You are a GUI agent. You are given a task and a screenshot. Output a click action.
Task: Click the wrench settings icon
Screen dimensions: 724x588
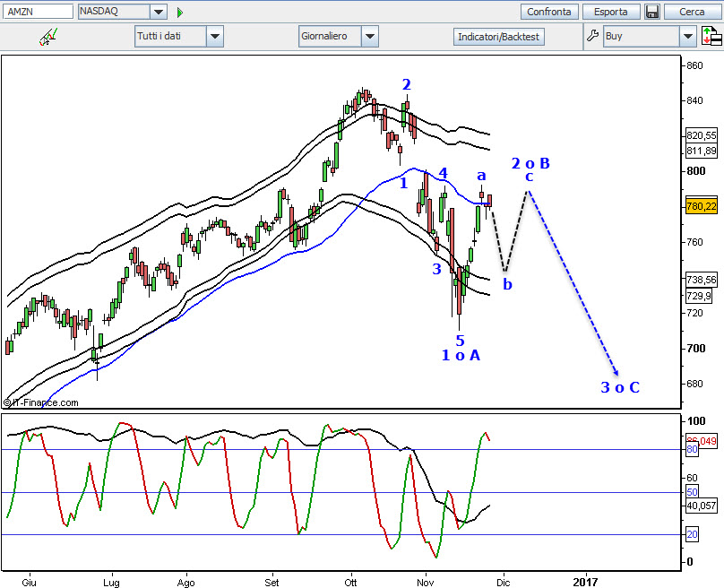[592, 36]
